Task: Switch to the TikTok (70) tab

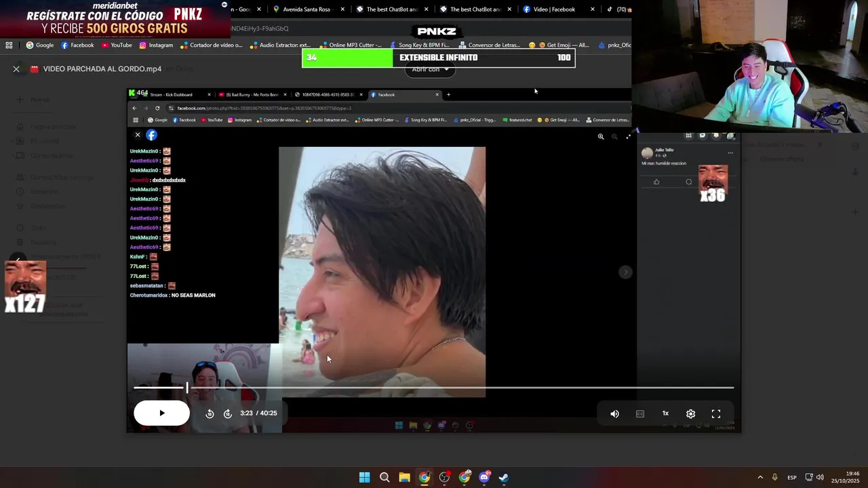Action: tap(618, 9)
